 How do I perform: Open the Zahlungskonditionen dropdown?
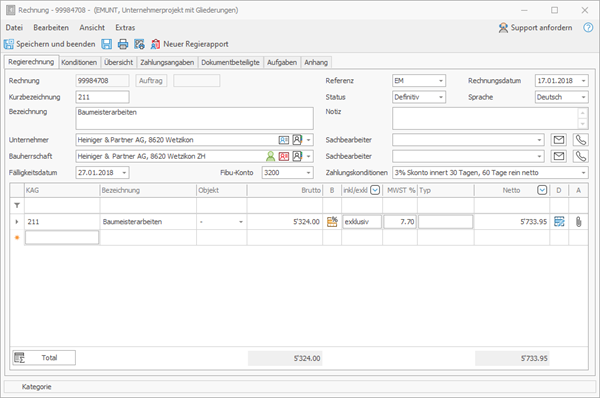tap(583, 173)
